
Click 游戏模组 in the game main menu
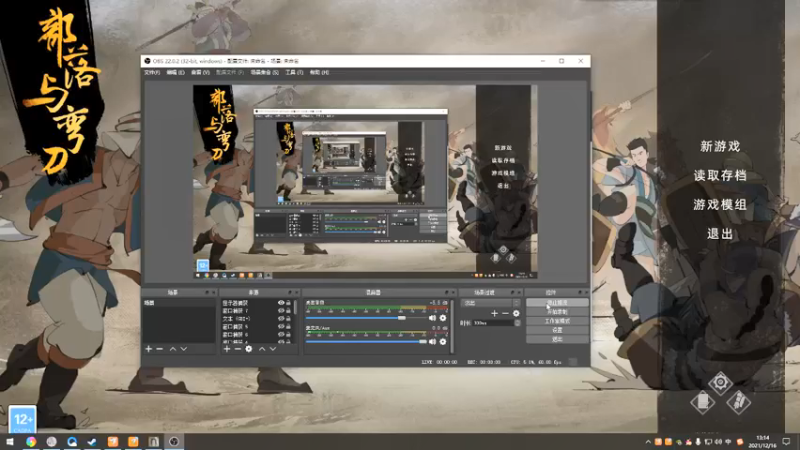pos(720,205)
